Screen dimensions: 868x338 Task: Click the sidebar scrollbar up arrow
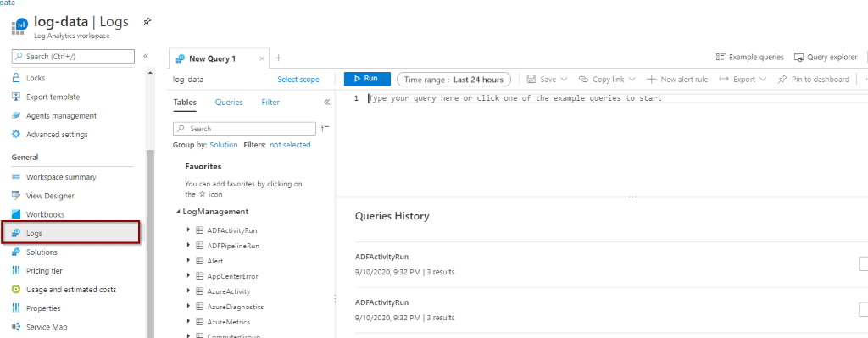tap(149, 73)
